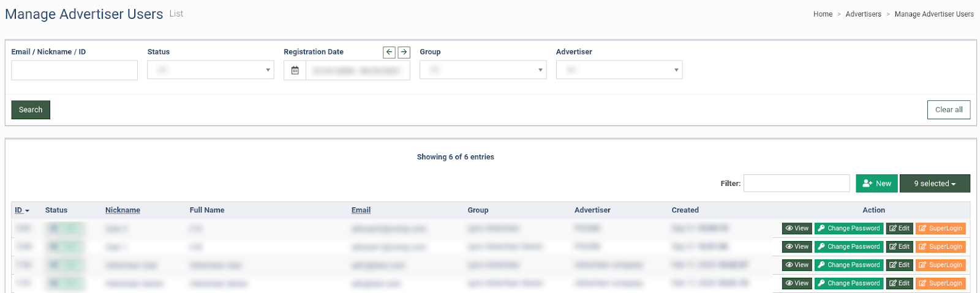
Task: Open the Registration Date calendar icon
Action: [295, 70]
